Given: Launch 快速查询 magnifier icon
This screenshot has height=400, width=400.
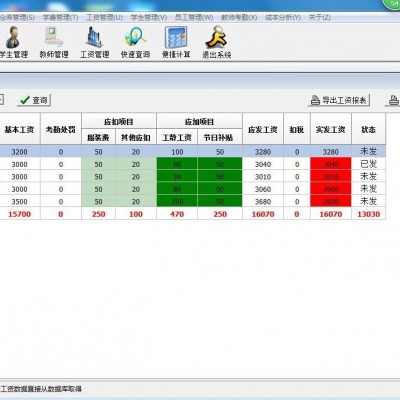Looking at the screenshot, I should 135,37.
